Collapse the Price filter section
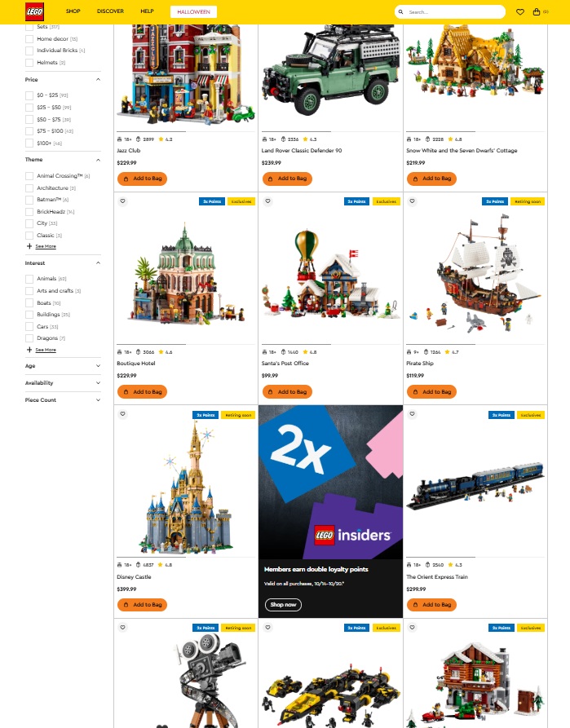 point(63,79)
